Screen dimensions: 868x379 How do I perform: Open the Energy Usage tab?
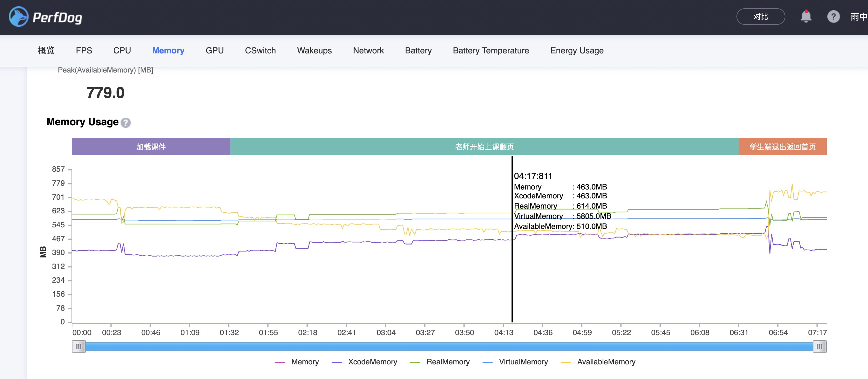click(577, 51)
